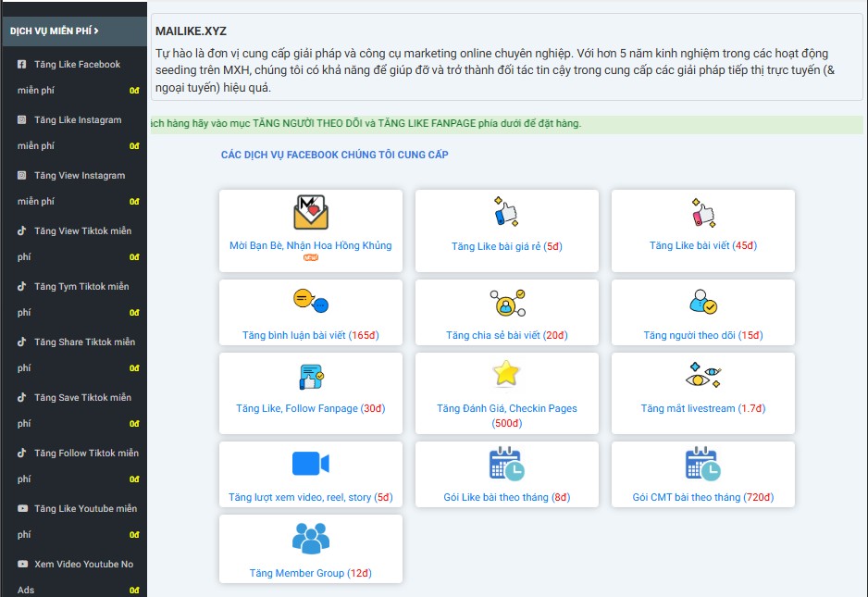Click TikTok icon beside Tăng Save Tiktok

pyautogui.click(x=21, y=397)
